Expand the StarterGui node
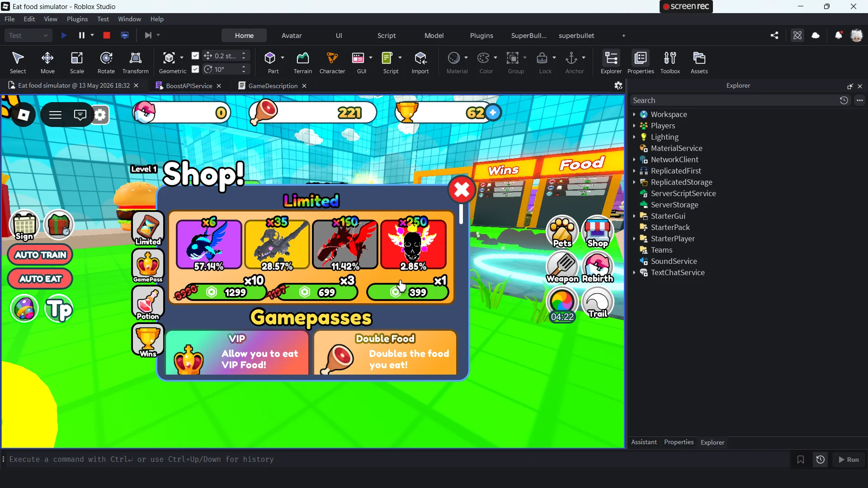Screen dimensions: 868x488 click(x=634, y=216)
